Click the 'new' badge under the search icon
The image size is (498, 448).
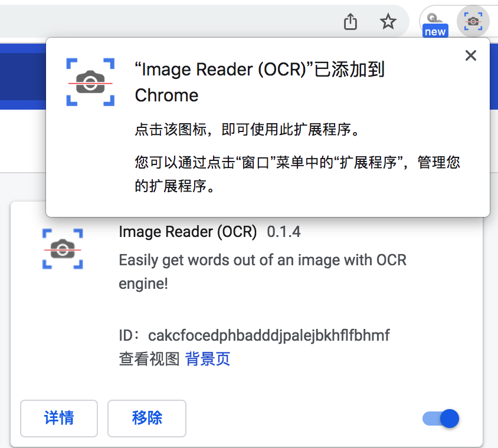435,31
